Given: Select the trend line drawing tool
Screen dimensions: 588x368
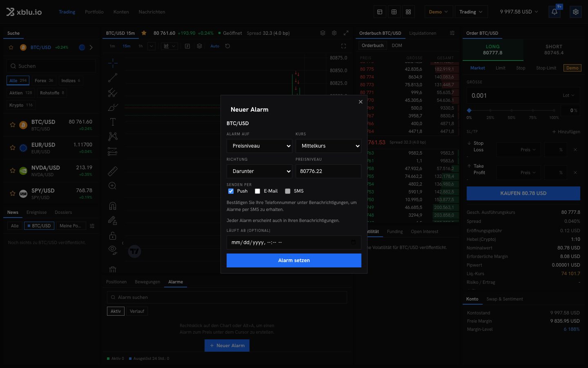Looking at the screenshot, I should (113, 78).
